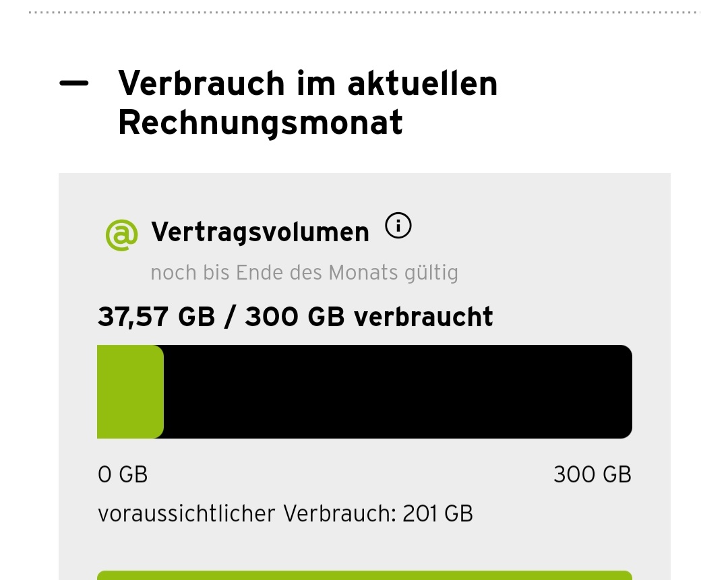Click the "voraussichtlicher Verbrauch" forecast label
728x580 pixels.
245,514
